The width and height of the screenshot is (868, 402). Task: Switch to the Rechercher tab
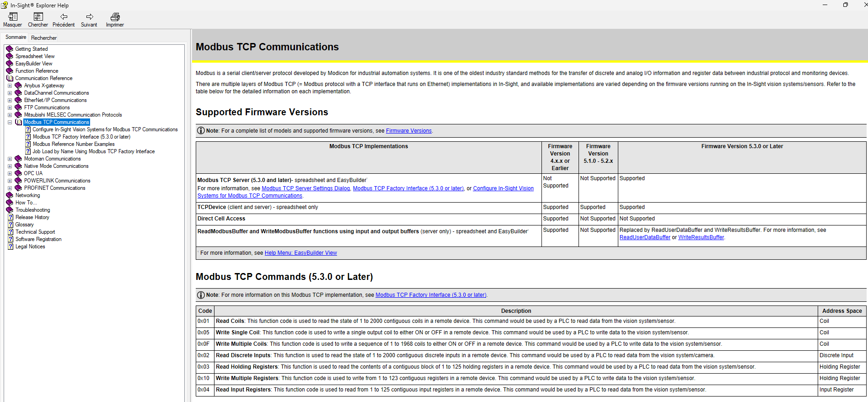click(x=44, y=38)
